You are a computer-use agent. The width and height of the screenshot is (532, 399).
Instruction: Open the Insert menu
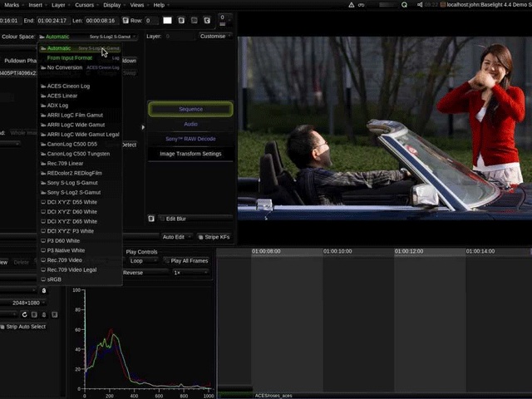coord(35,5)
